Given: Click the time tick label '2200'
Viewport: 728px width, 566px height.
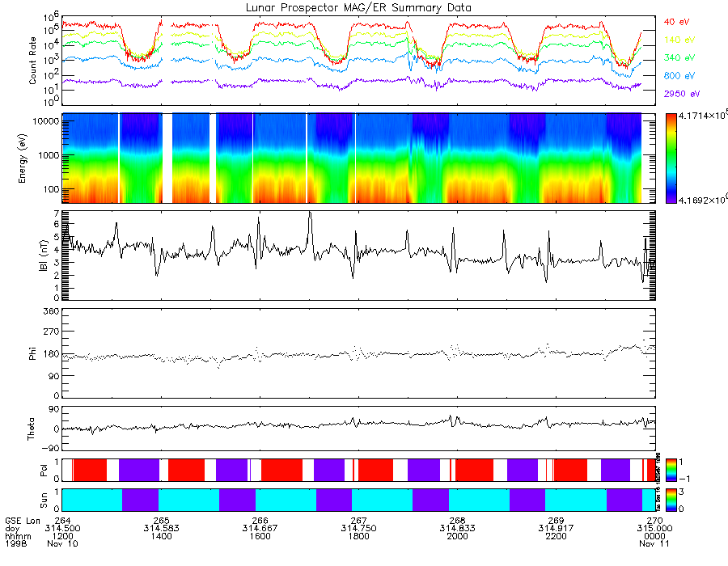Looking at the screenshot, I should tap(557, 536).
